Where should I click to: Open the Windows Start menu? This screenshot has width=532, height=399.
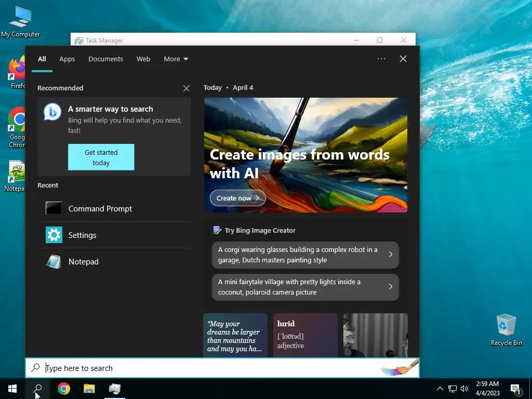(x=12, y=389)
